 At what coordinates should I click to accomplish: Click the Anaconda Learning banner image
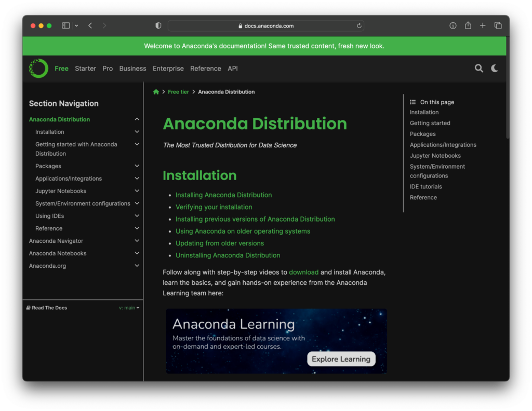(x=276, y=341)
